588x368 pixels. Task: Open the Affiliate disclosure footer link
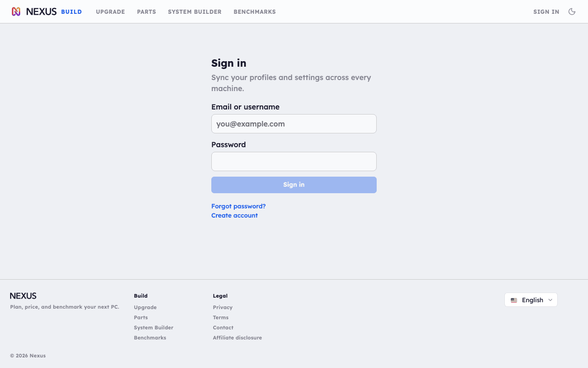pyautogui.click(x=237, y=338)
